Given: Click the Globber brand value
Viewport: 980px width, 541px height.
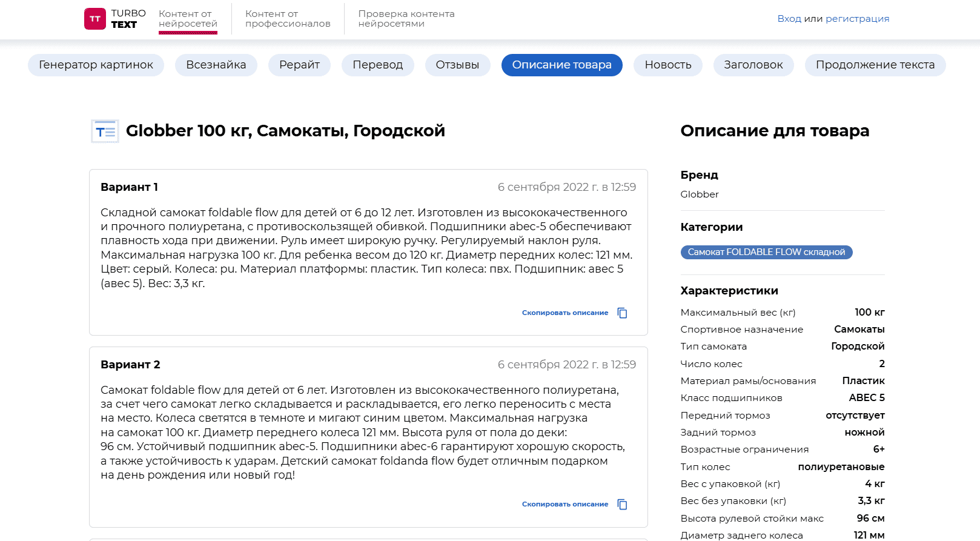Looking at the screenshot, I should pos(700,194).
